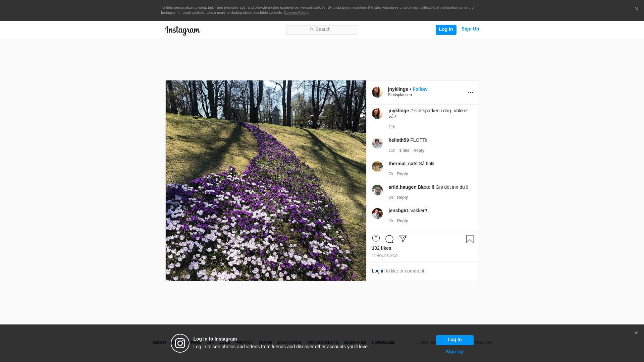The height and width of the screenshot is (362, 644).
Task: Click the jensbg51 profile avatar
Action: click(x=377, y=214)
